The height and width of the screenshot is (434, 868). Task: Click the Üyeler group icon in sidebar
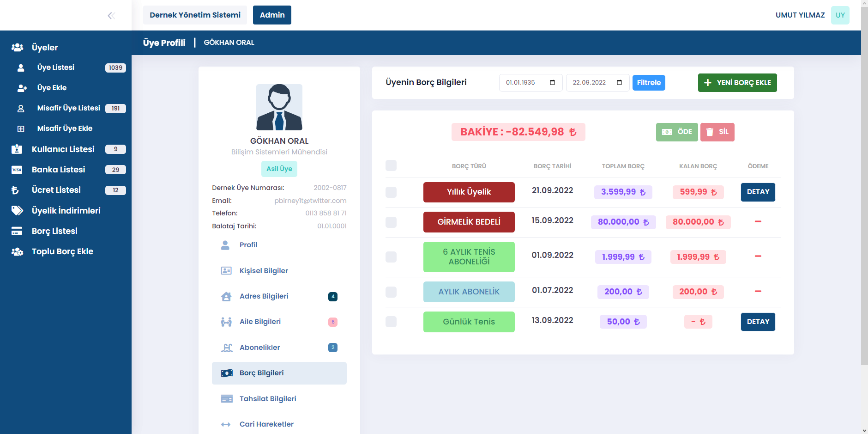point(18,48)
